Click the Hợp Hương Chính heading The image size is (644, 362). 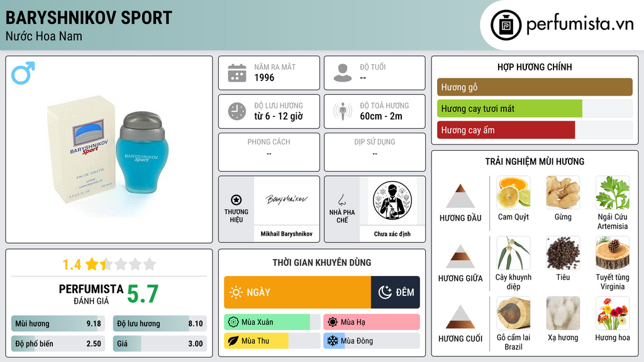tap(535, 67)
